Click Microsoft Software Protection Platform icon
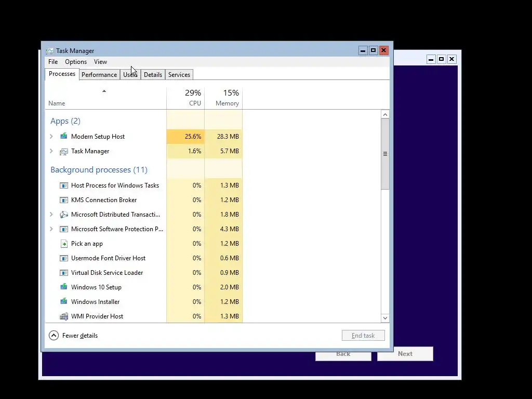Screen dimensions: 532x399 point(64,229)
